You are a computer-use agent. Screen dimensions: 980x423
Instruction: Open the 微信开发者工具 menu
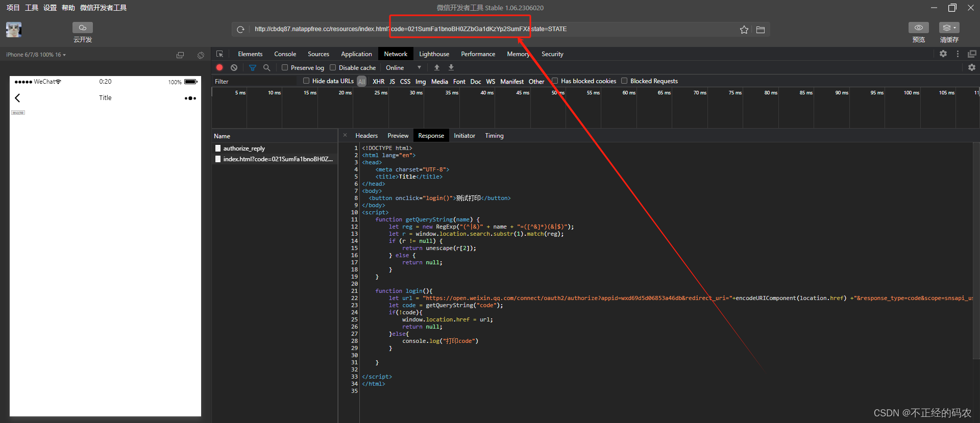pos(104,8)
